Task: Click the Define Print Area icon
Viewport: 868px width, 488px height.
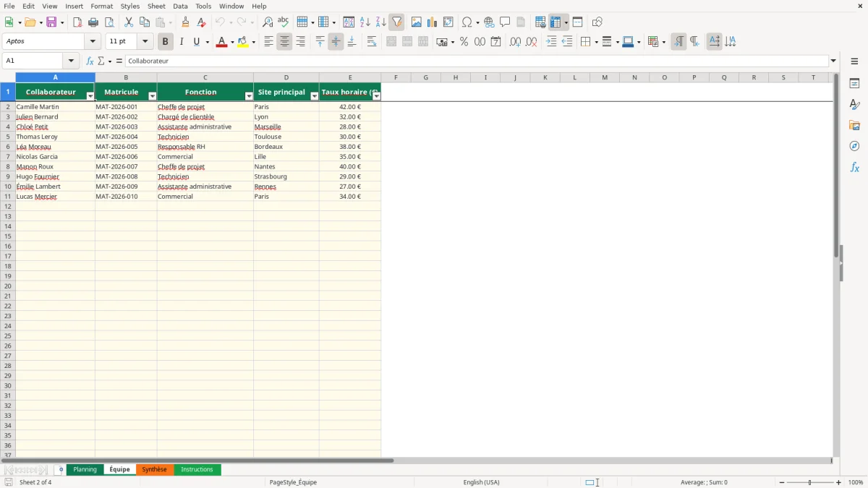Action: [540, 22]
